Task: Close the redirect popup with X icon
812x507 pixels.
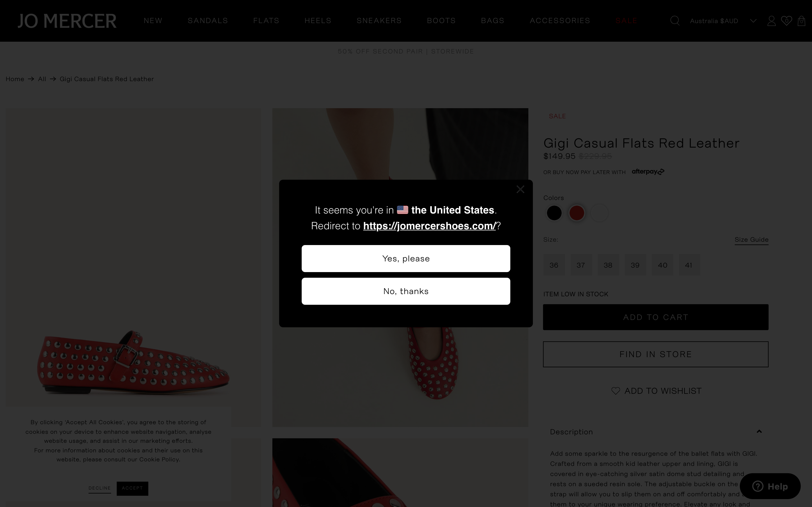Action: 520,190
